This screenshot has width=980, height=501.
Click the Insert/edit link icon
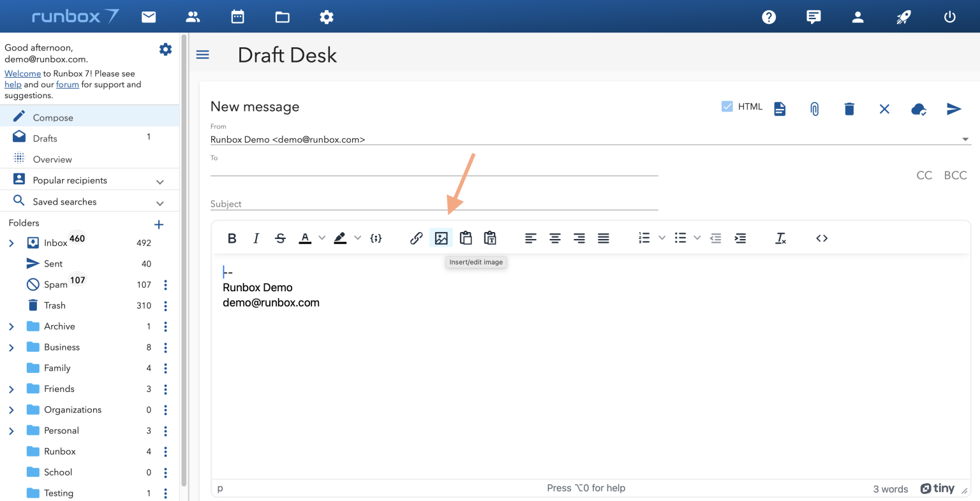pyautogui.click(x=416, y=238)
